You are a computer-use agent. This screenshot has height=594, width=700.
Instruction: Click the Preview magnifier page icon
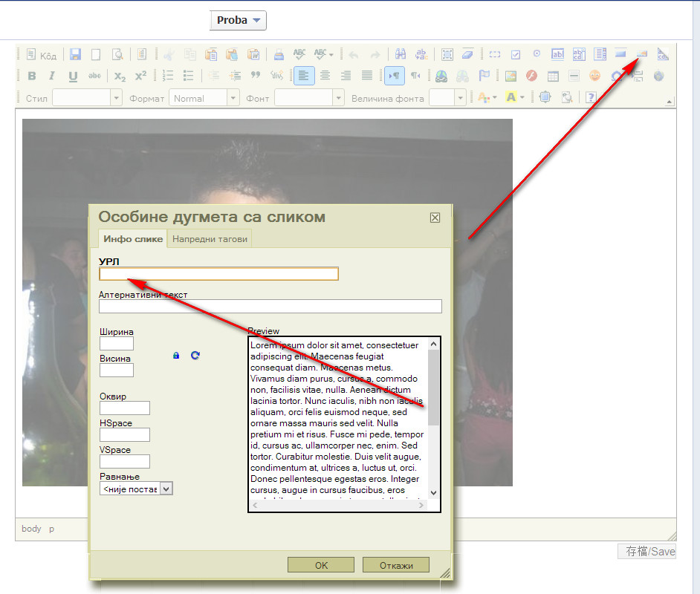coord(117,54)
